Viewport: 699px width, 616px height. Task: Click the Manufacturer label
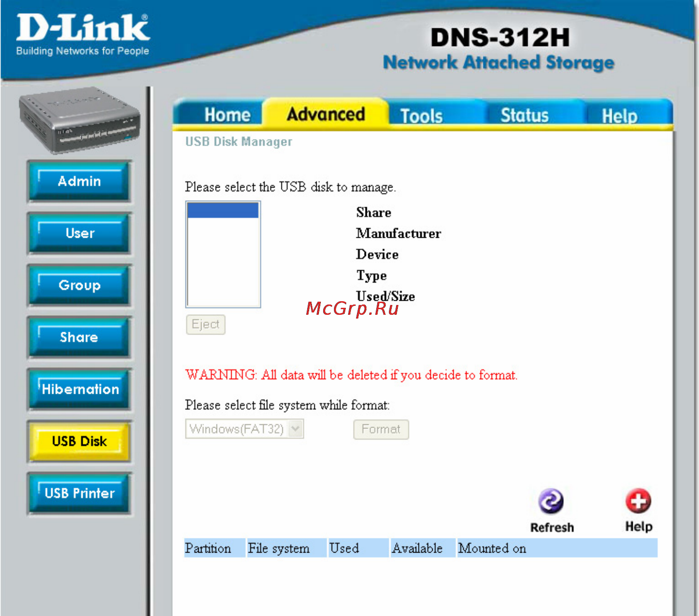click(398, 234)
